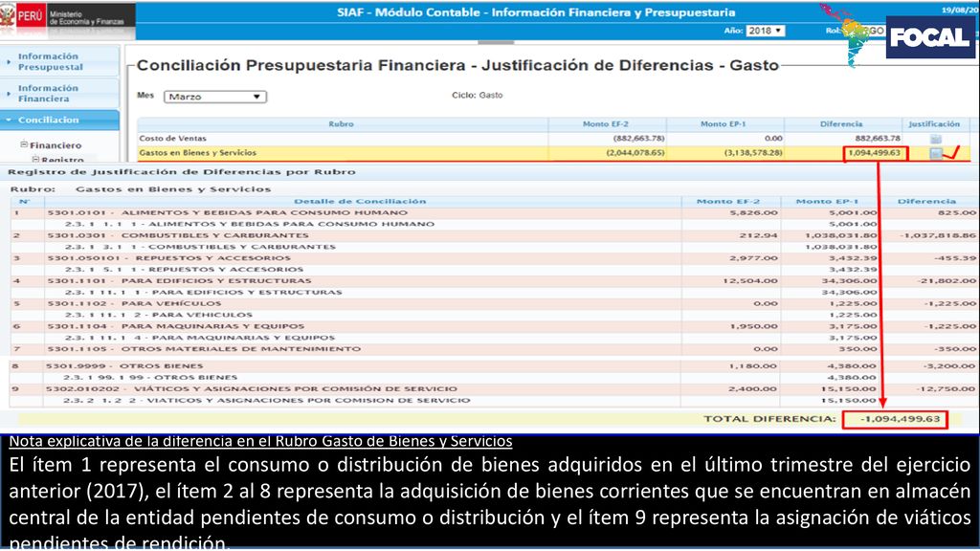Image resolution: width=980 pixels, height=551 pixels.
Task: Expand Información Presupuestal menu section
Action: pos(59,61)
